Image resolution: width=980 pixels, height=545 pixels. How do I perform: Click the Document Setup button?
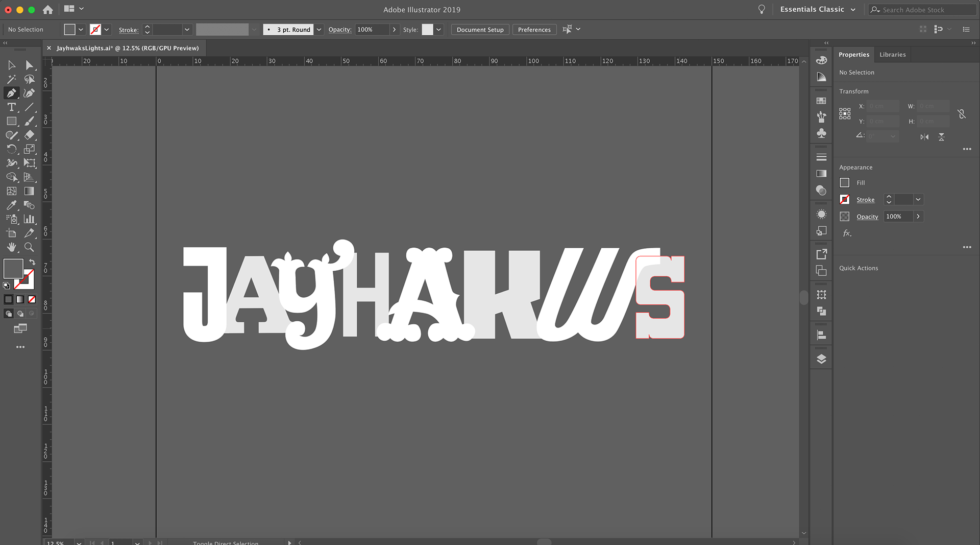point(480,30)
